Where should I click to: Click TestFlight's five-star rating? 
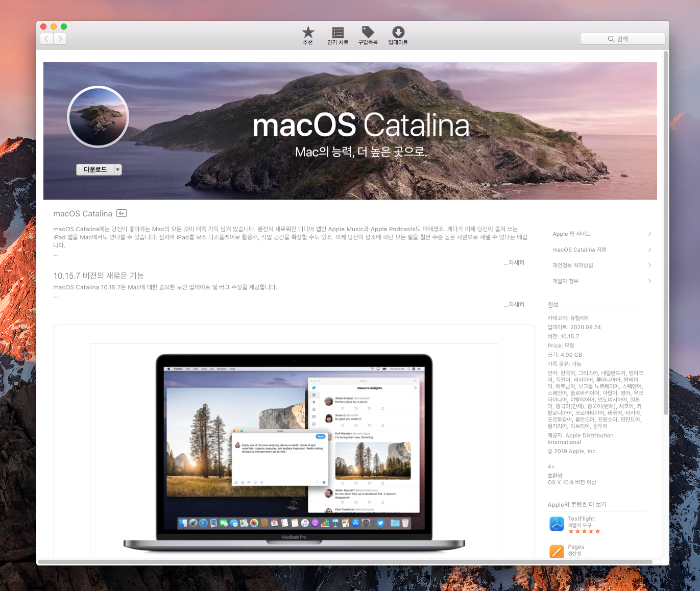[x=584, y=532]
